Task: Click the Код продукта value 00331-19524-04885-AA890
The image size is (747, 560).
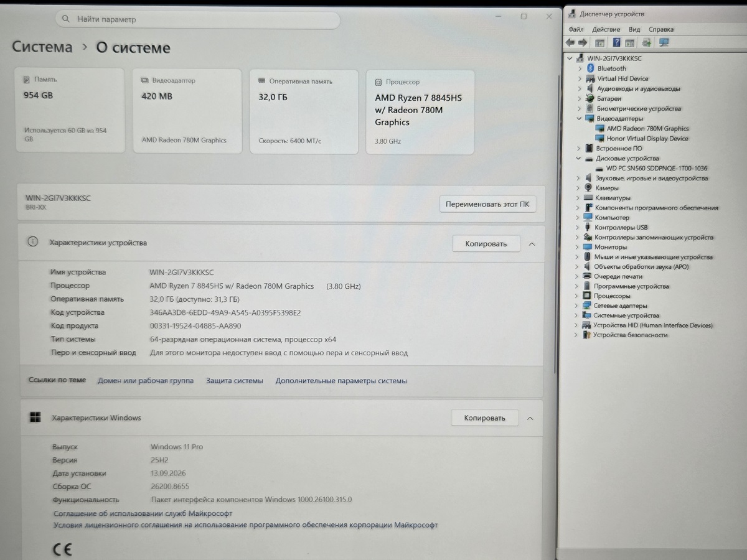Action: (x=195, y=326)
